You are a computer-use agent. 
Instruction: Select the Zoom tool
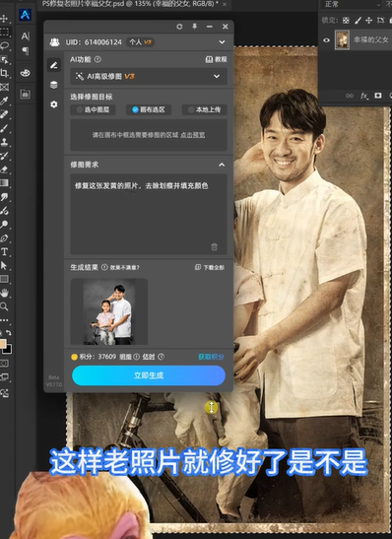4,306
